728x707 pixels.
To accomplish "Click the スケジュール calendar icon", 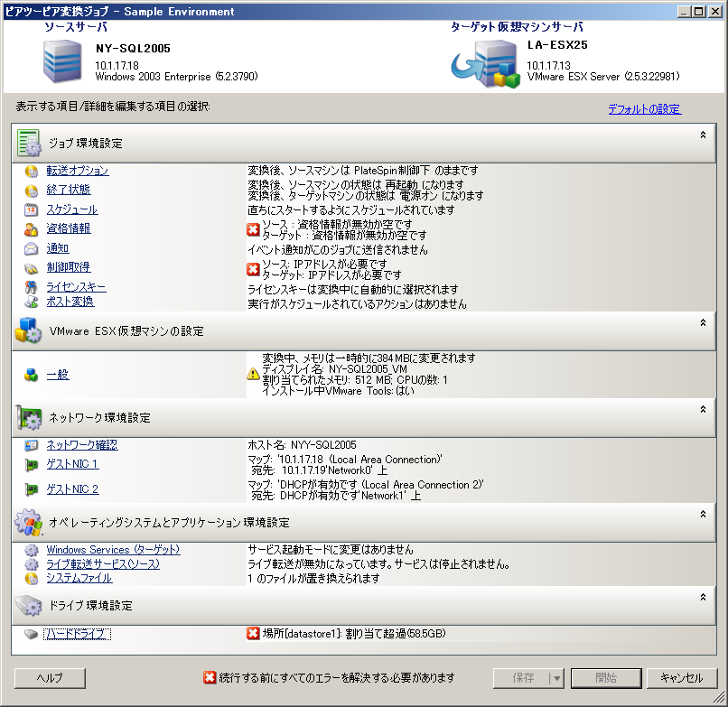I will pyautogui.click(x=31, y=209).
